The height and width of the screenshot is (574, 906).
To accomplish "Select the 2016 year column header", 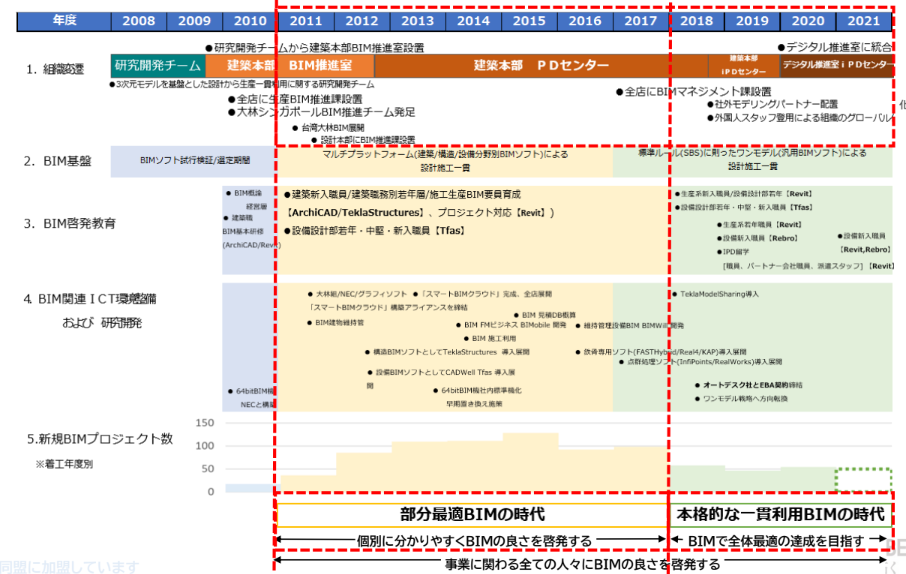I will pyautogui.click(x=585, y=21).
